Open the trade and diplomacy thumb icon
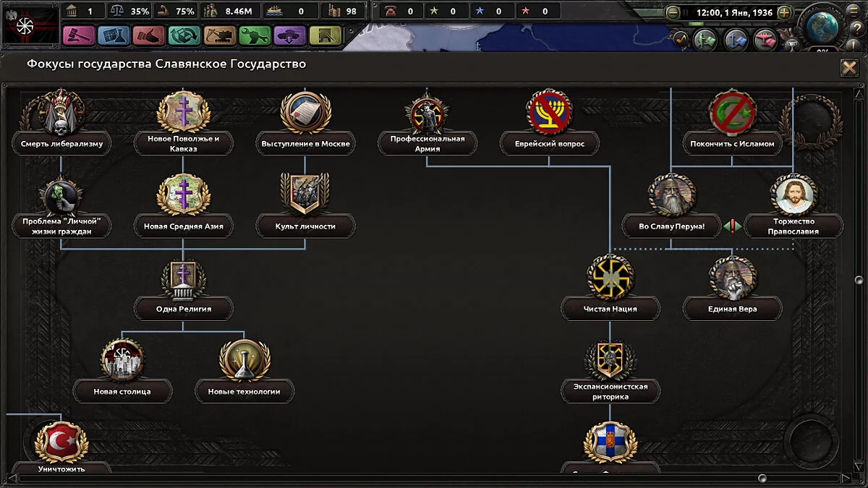868x488 pixels. pos(150,33)
